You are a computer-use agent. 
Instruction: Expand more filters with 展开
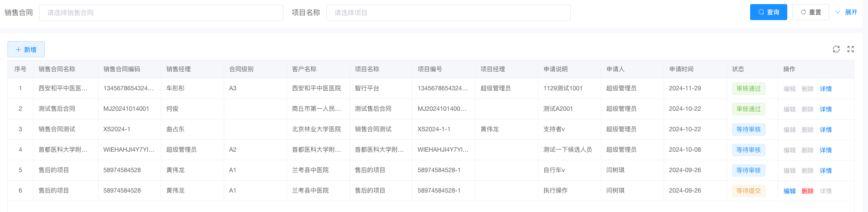(x=847, y=12)
